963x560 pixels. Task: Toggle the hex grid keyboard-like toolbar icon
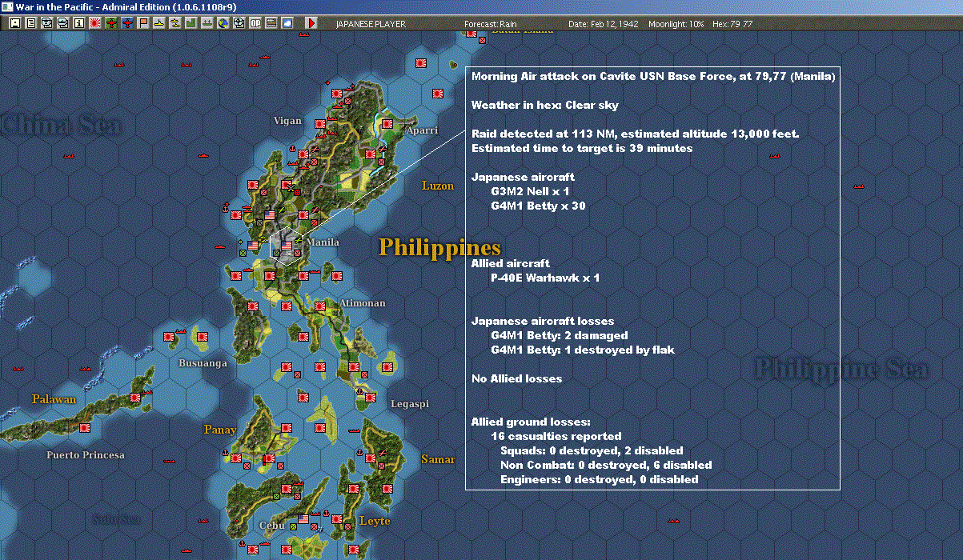[271, 24]
